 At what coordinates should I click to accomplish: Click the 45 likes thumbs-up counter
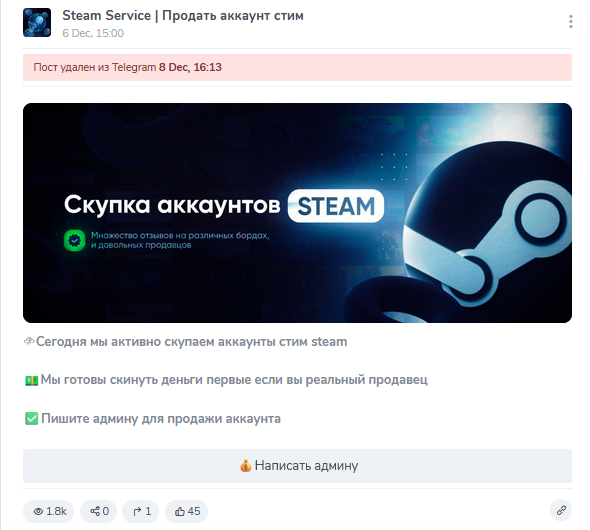pos(187,511)
